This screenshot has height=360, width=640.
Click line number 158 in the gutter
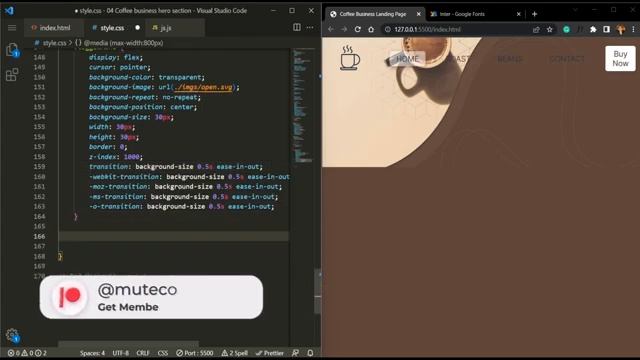click(40, 157)
